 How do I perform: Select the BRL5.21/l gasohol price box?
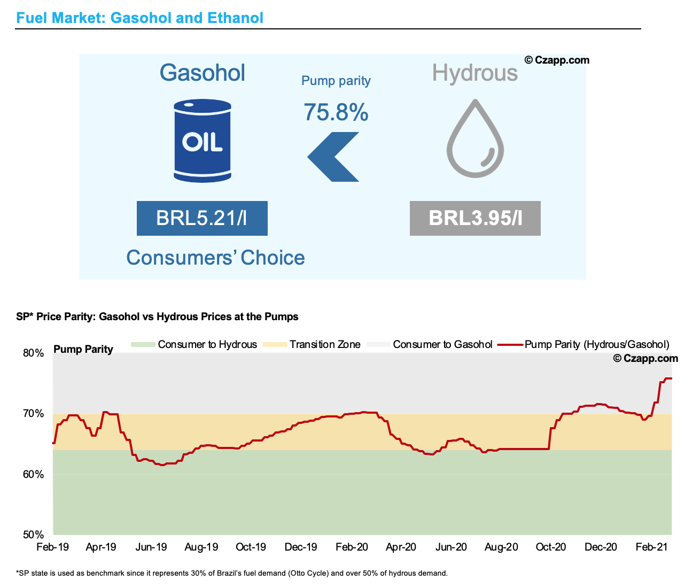coord(202,218)
